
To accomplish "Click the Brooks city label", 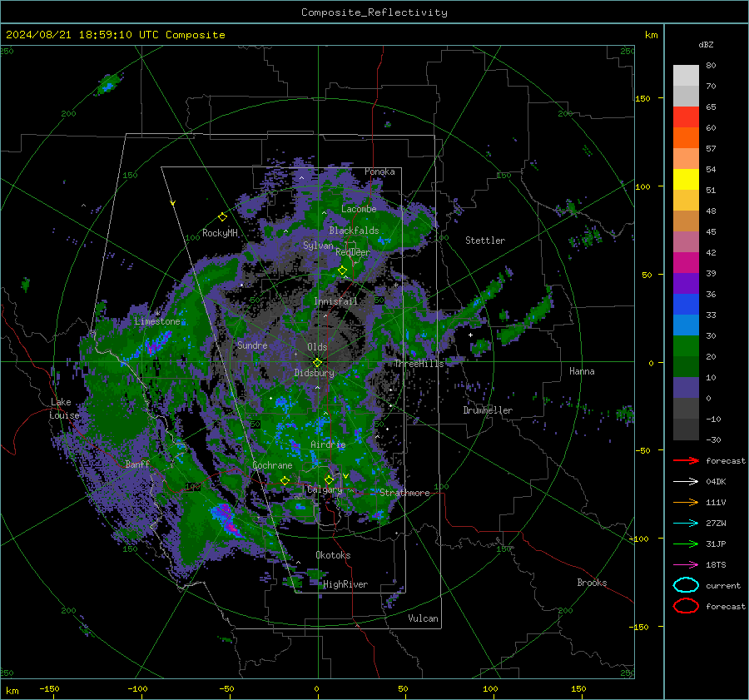I will click(x=592, y=583).
